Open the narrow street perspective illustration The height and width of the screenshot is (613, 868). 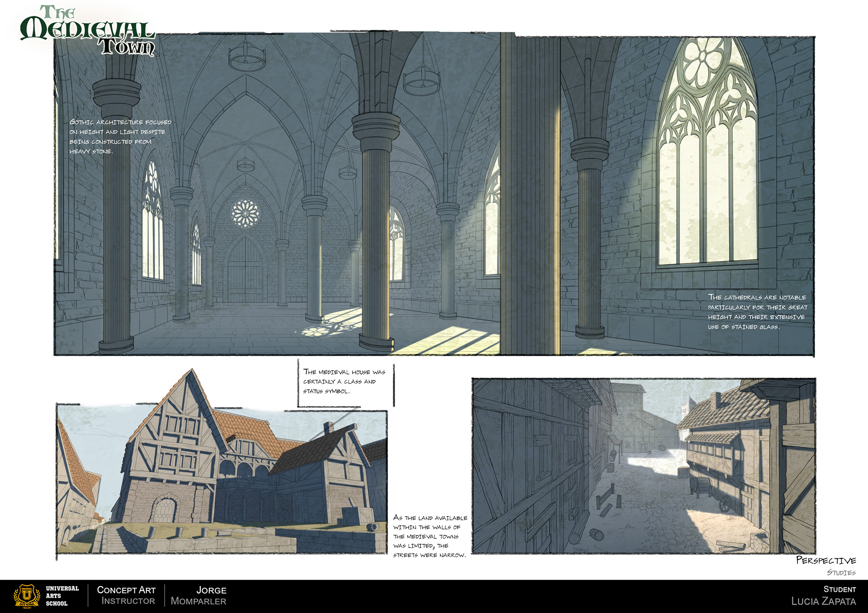pos(644,466)
